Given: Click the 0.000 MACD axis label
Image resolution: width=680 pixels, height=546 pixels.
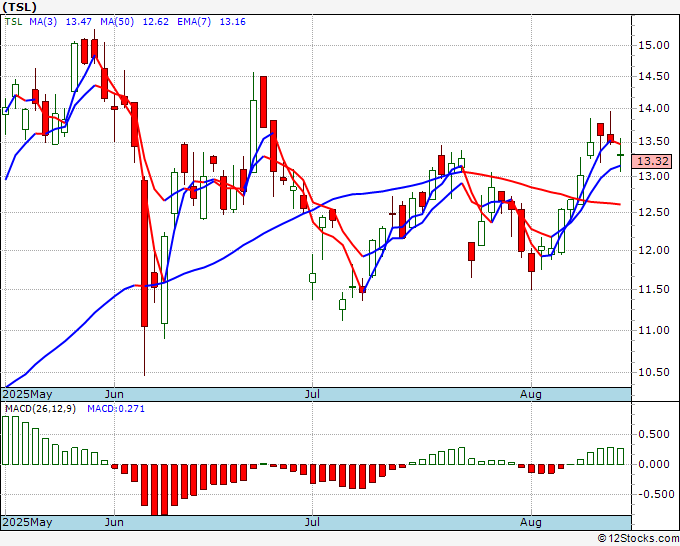Looking at the screenshot, I should [x=654, y=464].
